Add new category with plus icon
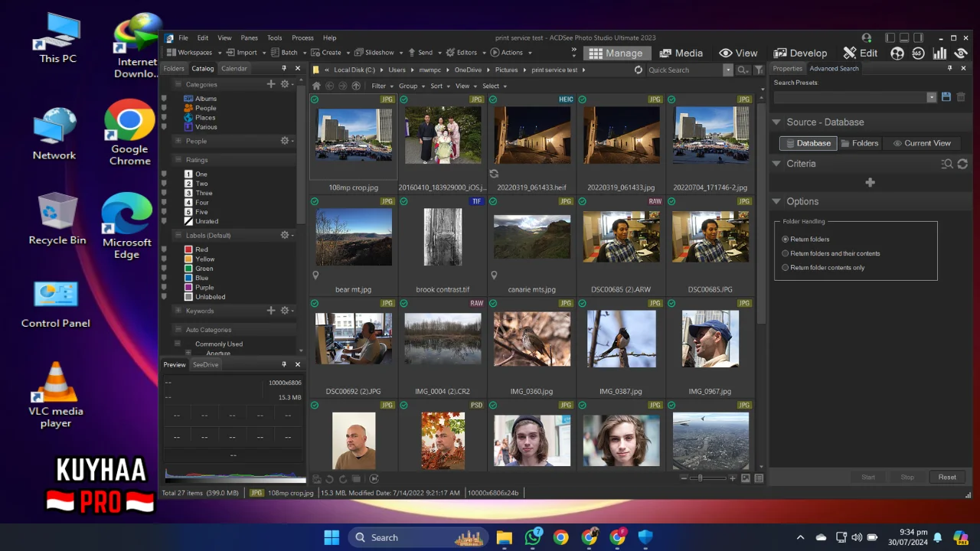980x551 pixels. click(x=270, y=84)
